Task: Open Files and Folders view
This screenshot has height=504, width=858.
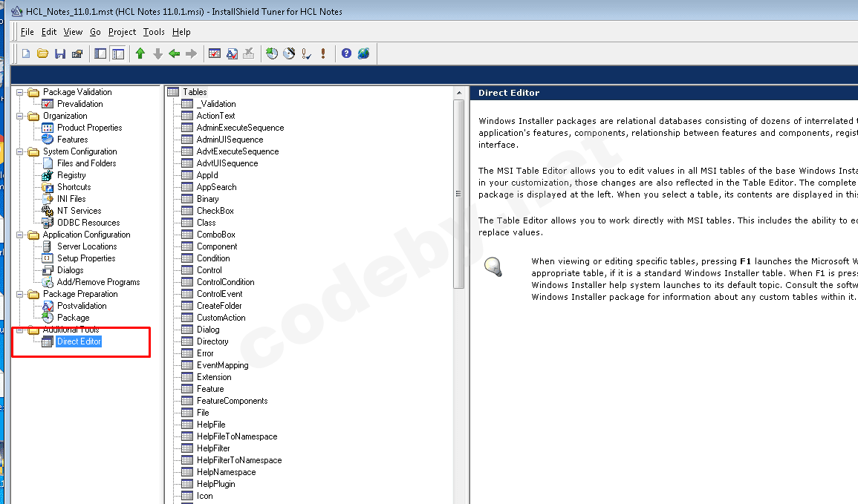Action: click(x=86, y=163)
